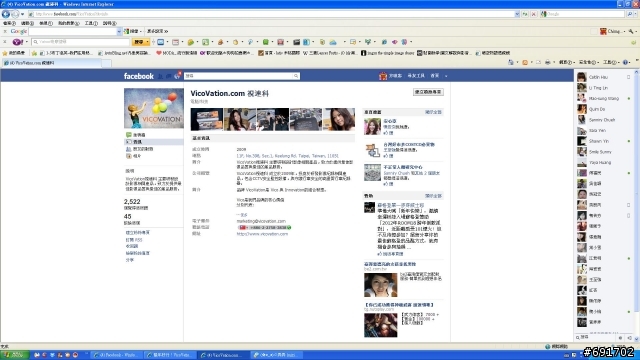Click the Print icon in command bar
The width and height of the screenshot is (640, 360).
click(547, 62)
